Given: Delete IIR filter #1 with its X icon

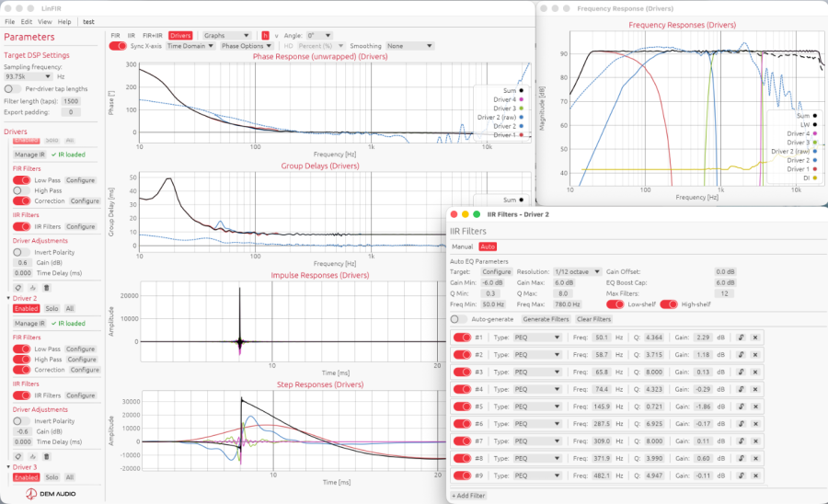Looking at the screenshot, I should [755, 338].
